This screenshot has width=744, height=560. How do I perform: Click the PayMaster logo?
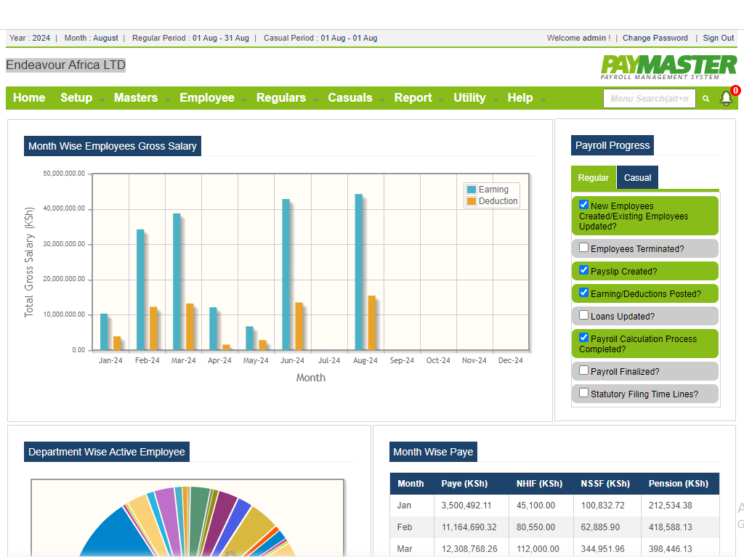[668, 67]
